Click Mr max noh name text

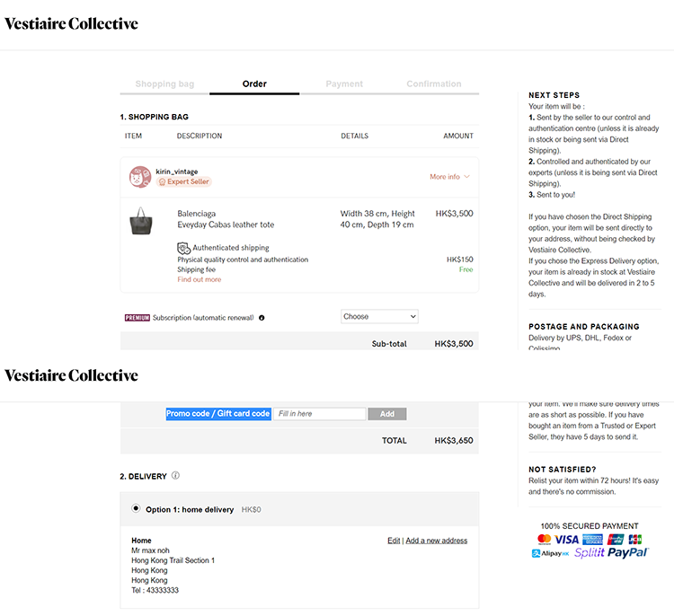coord(150,550)
